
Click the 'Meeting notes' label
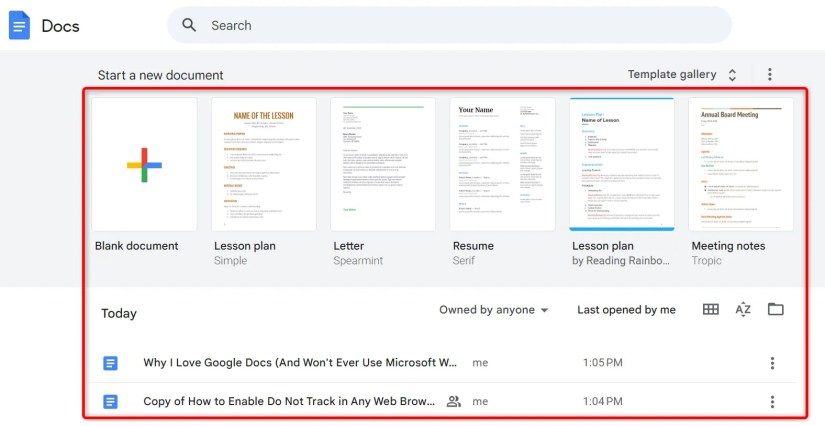[728, 246]
